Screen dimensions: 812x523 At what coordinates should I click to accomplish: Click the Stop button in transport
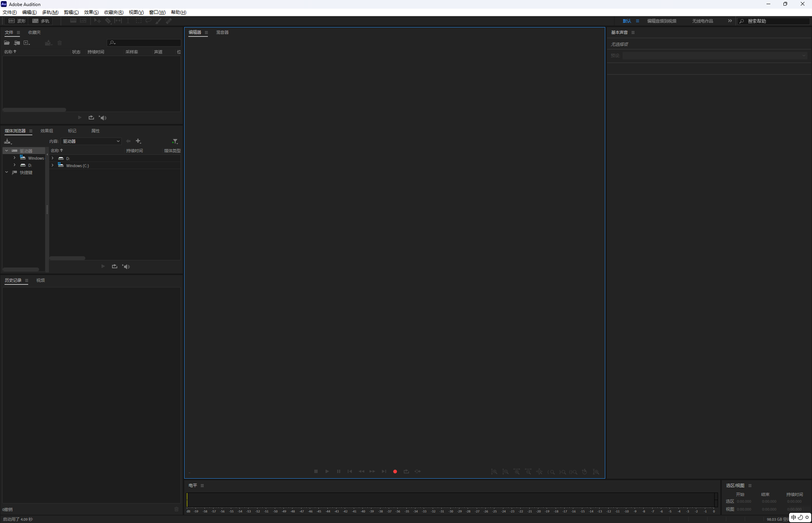tap(316, 472)
